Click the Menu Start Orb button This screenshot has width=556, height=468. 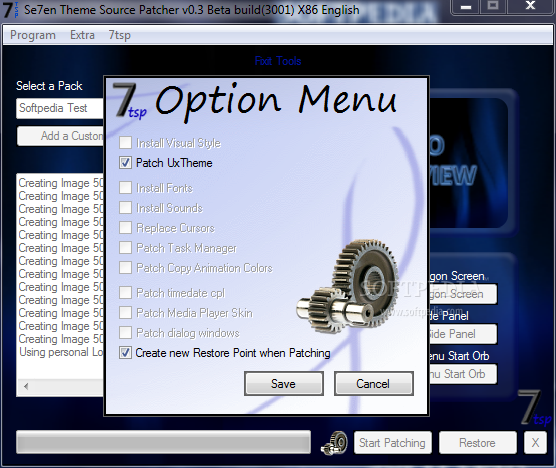click(463, 374)
